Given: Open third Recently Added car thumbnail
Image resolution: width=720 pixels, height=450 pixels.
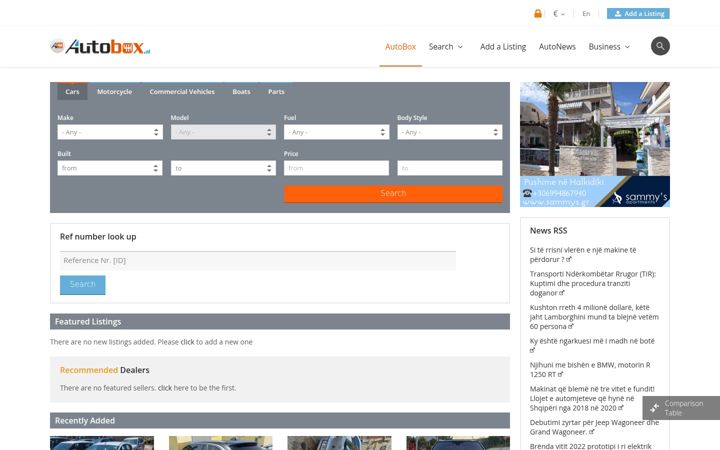Looking at the screenshot, I should coord(339,443).
